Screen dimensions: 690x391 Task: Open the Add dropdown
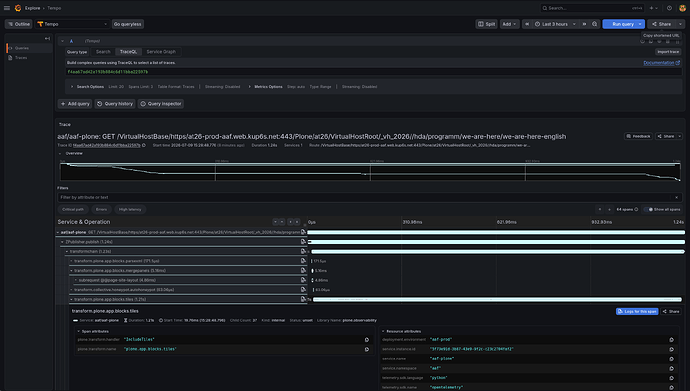pyautogui.click(x=510, y=24)
